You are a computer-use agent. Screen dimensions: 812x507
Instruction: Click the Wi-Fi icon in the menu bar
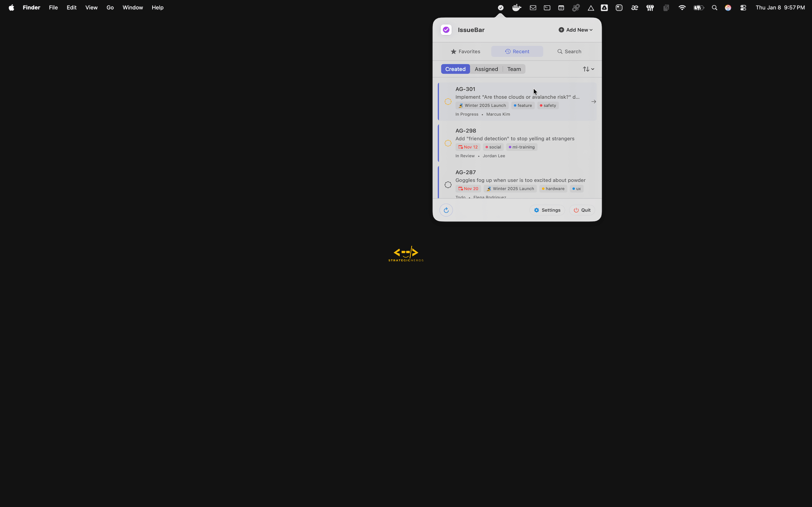click(682, 7)
